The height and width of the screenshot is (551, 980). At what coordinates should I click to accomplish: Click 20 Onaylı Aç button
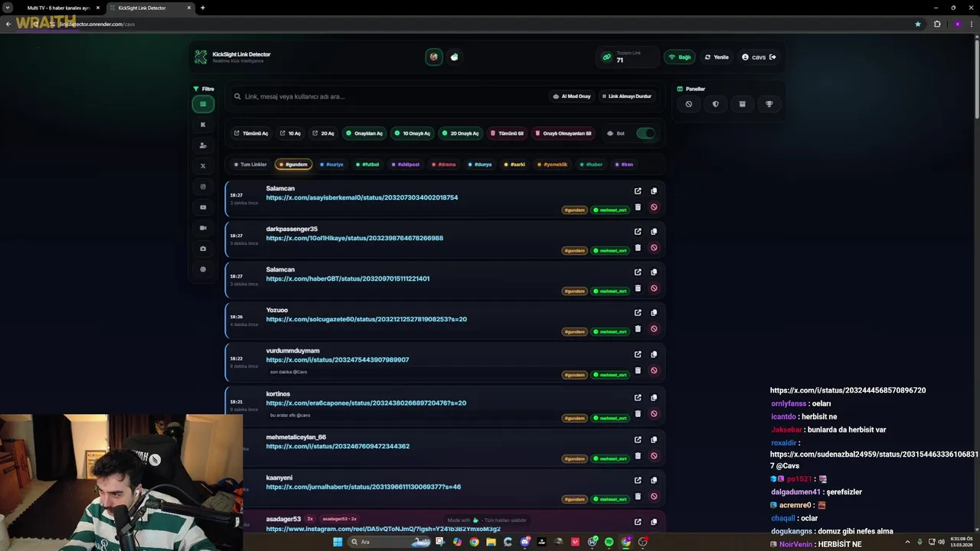click(x=460, y=133)
